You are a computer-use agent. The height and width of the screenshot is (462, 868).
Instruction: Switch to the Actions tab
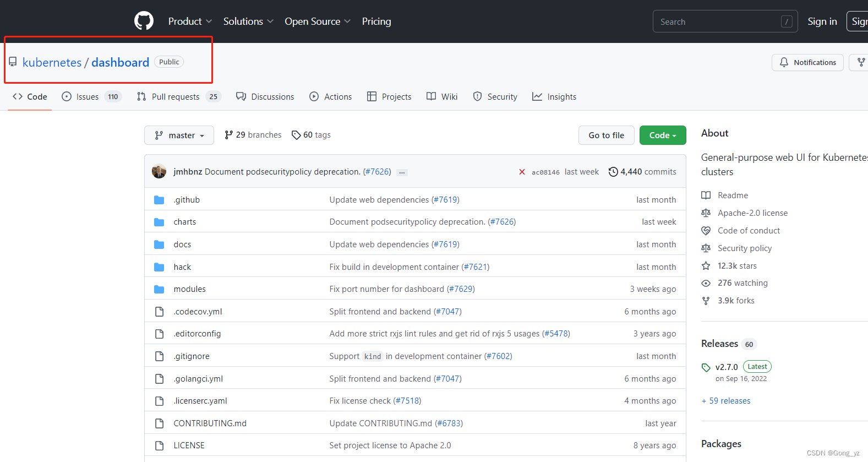(x=331, y=97)
